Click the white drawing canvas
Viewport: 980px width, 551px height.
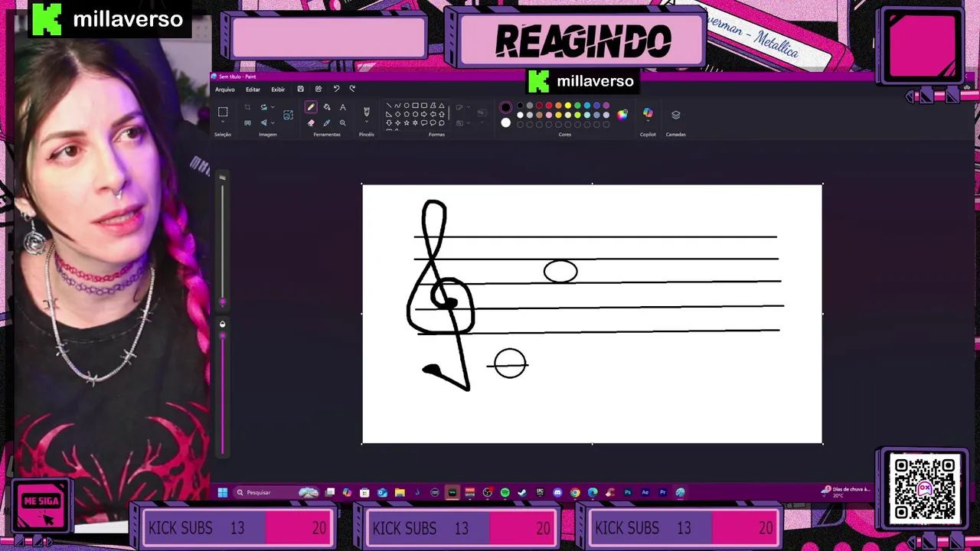coord(592,314)
